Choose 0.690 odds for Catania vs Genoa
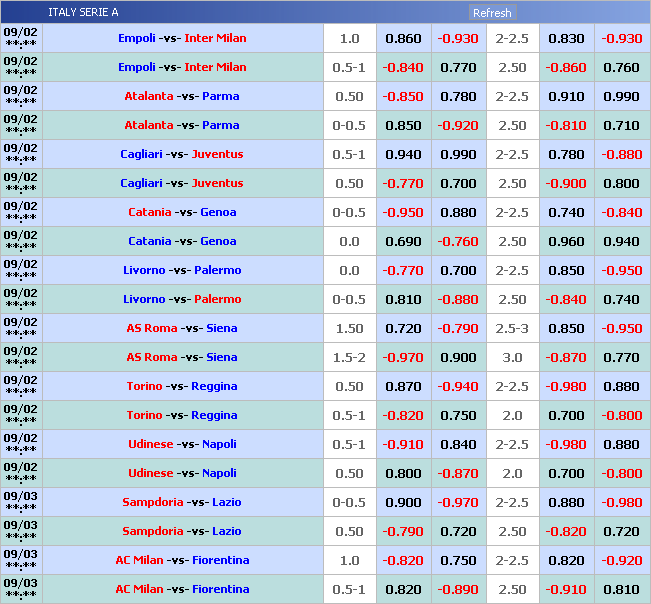The width and height of the screenshot is (651, 604). click(403, 241)
